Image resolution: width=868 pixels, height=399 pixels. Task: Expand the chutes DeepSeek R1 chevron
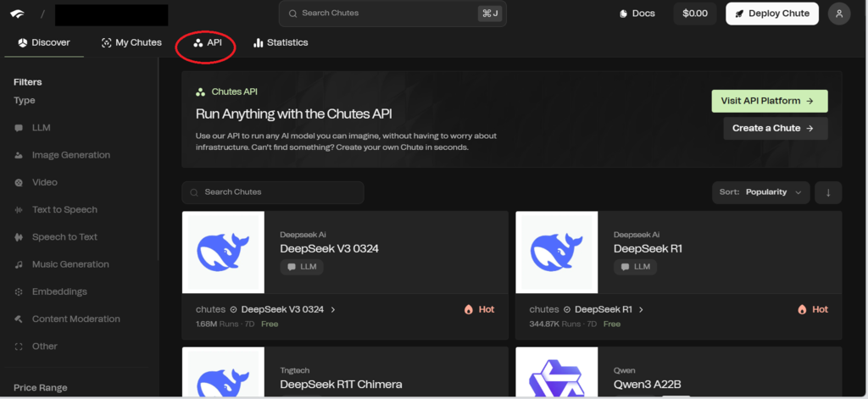(x=642, y=310)
